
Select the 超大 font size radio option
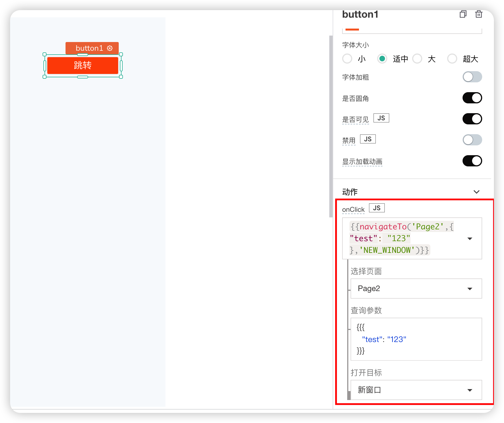pos(452,59)
